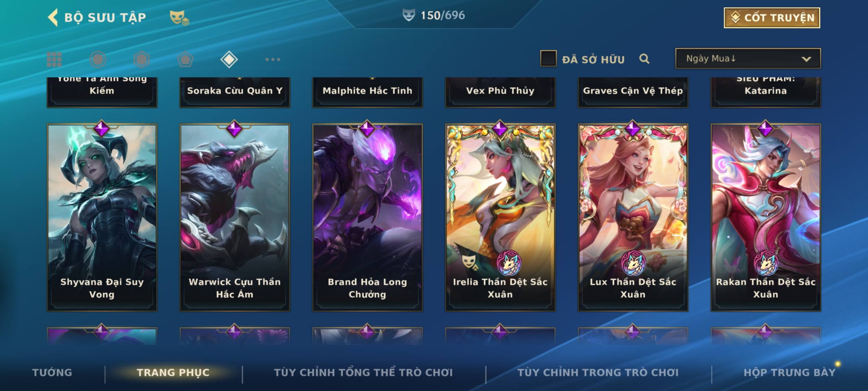Open the mask and coins skin shop icon

pos(179,18)
